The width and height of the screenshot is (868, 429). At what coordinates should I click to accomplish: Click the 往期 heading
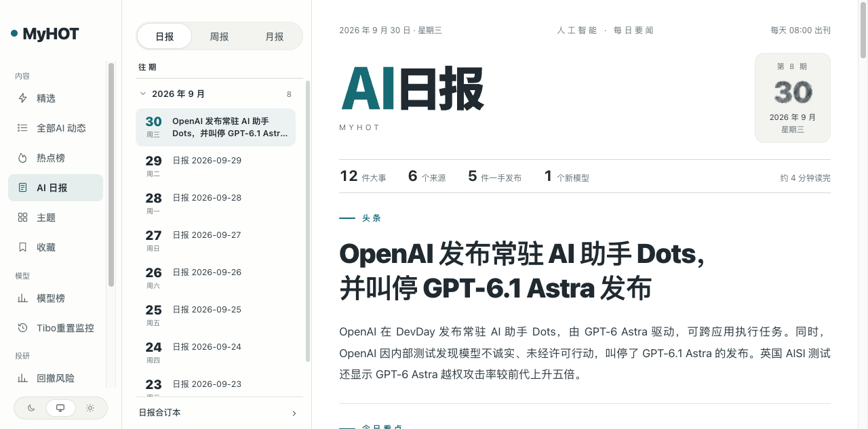pos(147,67)
